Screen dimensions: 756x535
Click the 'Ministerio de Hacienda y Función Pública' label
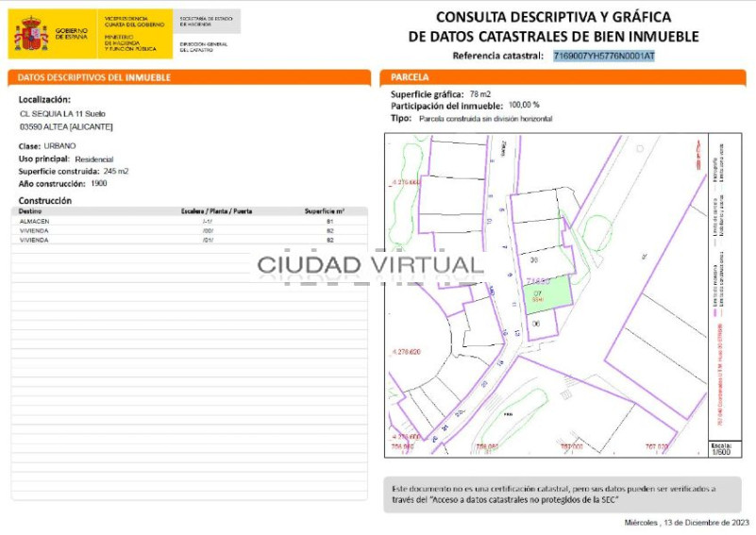click(x=130, y=42)
